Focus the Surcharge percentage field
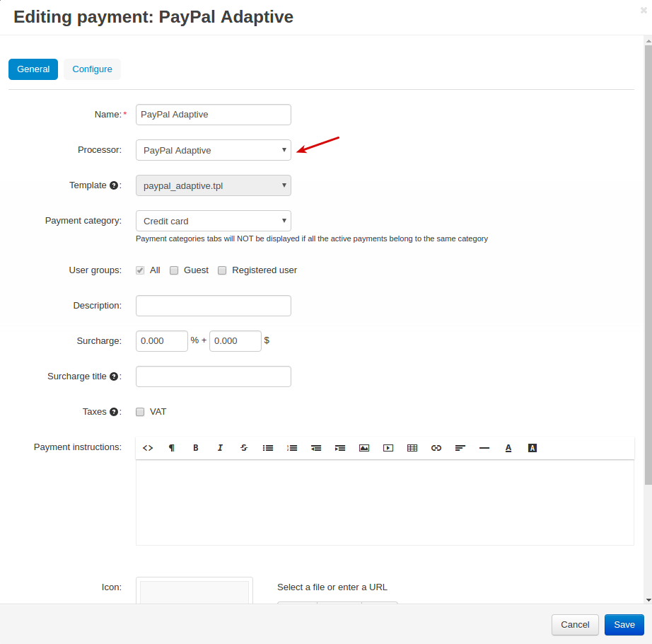The image size is (652, 644). click(x=162, y=341)
